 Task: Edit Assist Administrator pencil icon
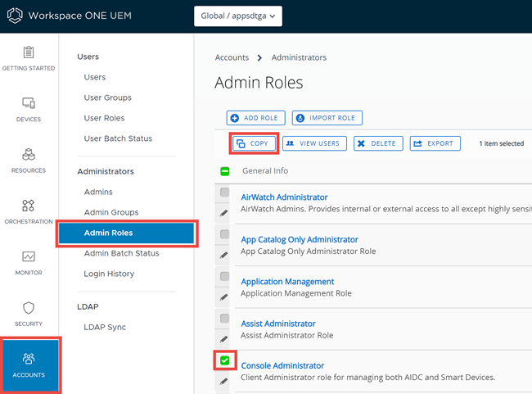[x=223, y=339]
